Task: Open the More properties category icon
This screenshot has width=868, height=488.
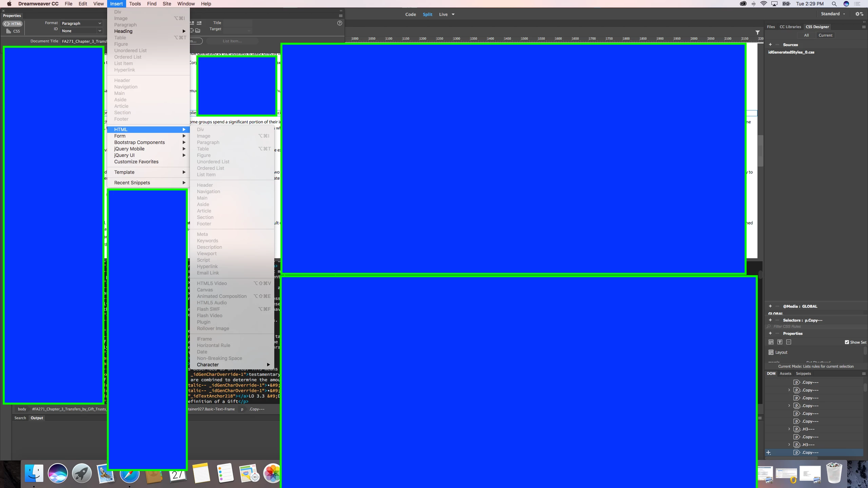Action: point(789,342)
